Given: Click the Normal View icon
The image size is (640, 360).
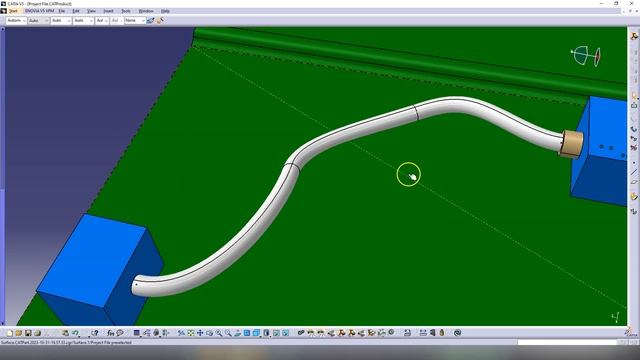Looking at the screenshot, I should 238,333.
